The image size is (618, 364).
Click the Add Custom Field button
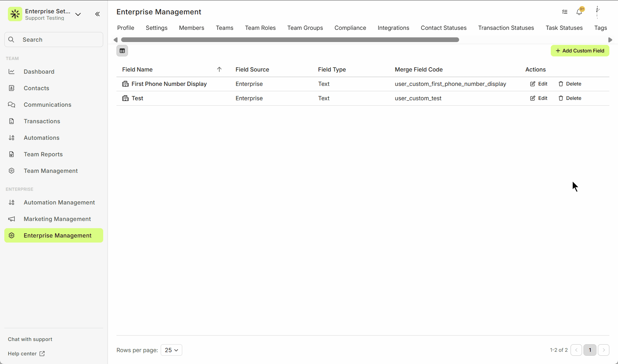580,51
